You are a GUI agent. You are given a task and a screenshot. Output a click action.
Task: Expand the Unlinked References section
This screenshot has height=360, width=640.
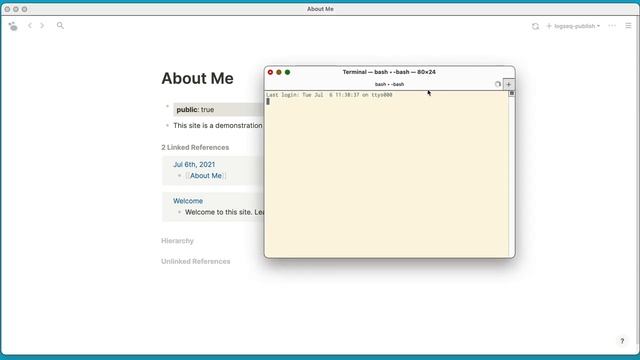pyautogui.click(x=196, y=261)
